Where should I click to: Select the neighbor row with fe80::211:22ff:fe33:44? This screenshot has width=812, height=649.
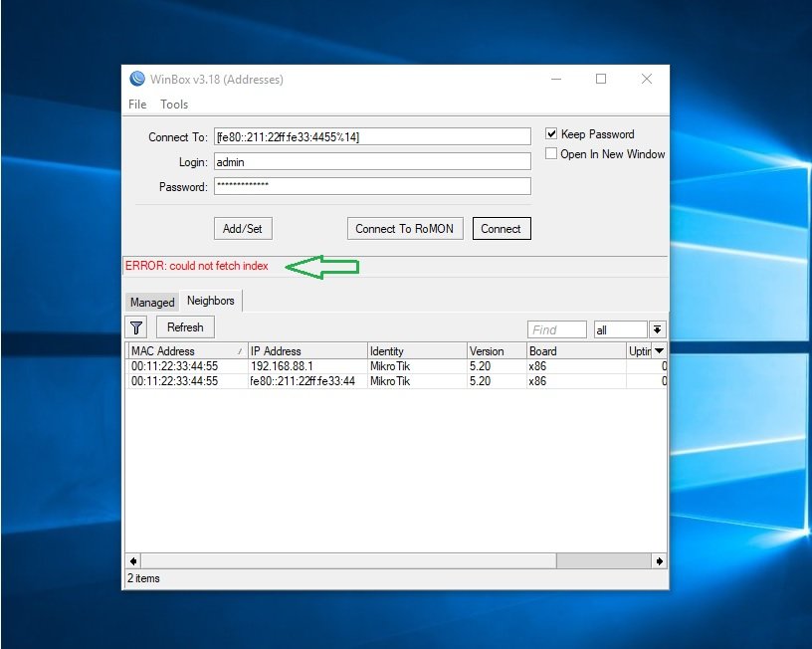click(396, 381)
